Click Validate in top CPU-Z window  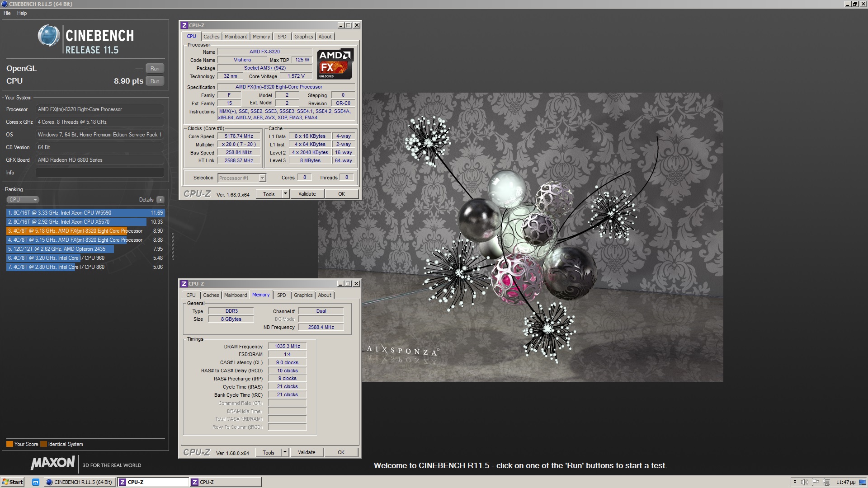(x=307, y=194)
